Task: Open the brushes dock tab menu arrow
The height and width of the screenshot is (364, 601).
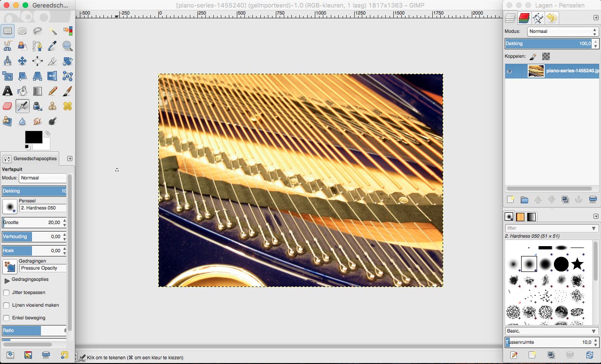Action: (x=596, y=217)
